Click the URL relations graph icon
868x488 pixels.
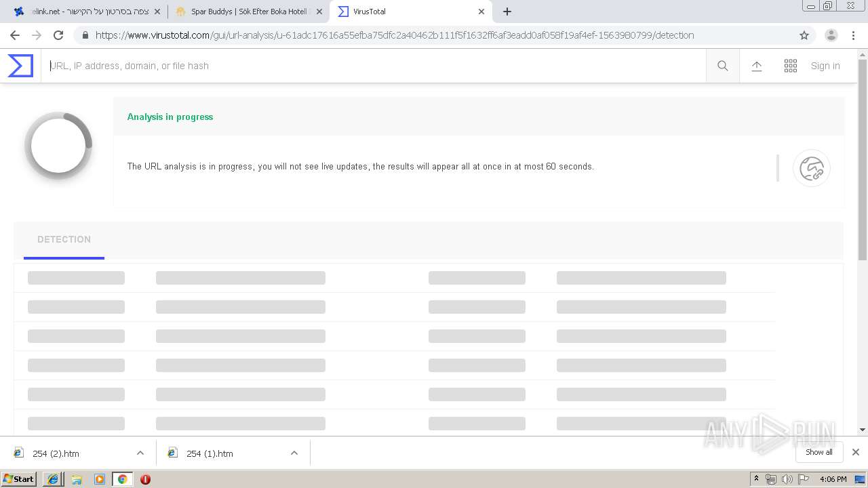pyautogui.click(x=812, y=168)
